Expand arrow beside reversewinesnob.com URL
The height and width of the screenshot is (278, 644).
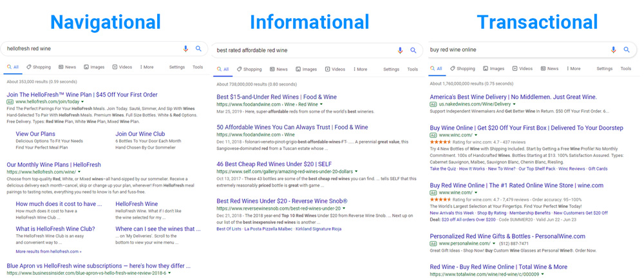click(x=344, y=208)
